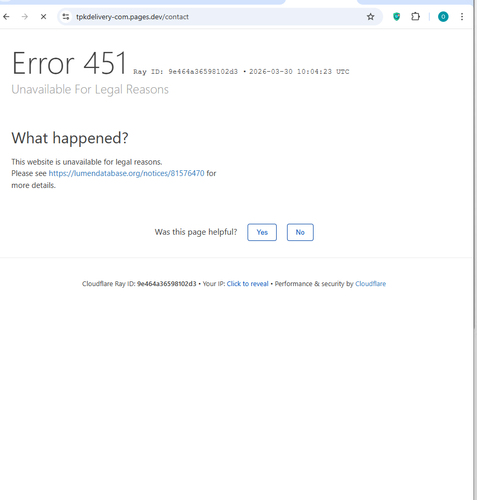
Task: Open the Cloudflare footer link
Action: point(370,284)
